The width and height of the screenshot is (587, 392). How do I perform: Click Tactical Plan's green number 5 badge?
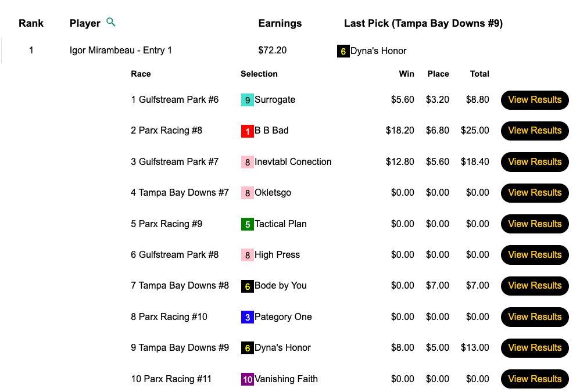248,224
